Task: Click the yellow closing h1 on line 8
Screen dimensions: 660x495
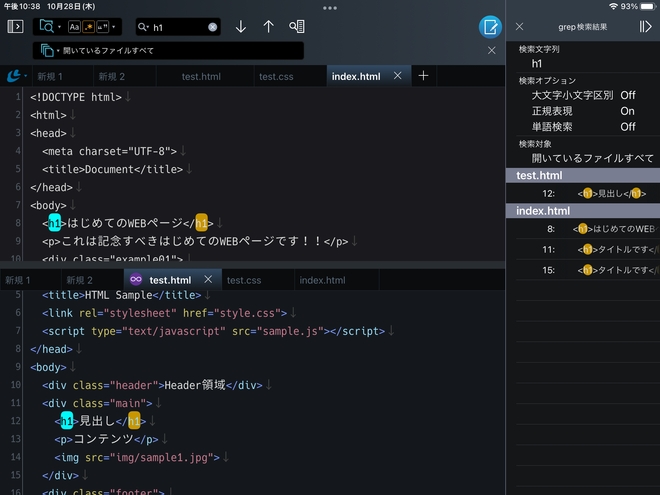Action: 201,223
